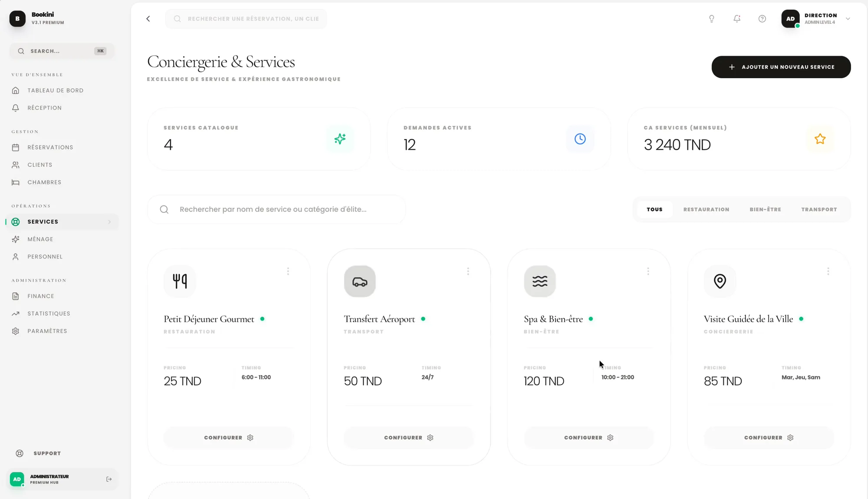
Task: Click Ajouter un nouveau service button
Action: click(781, 67)
